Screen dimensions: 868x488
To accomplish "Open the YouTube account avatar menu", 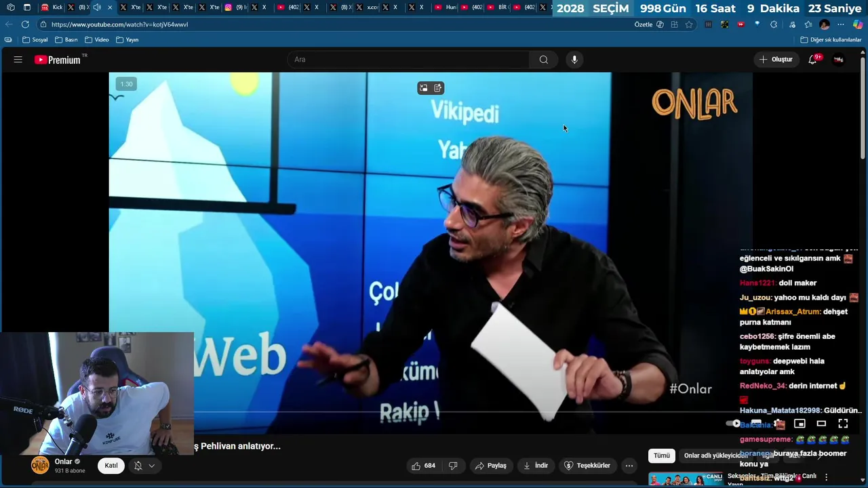I will coord(839,60).
